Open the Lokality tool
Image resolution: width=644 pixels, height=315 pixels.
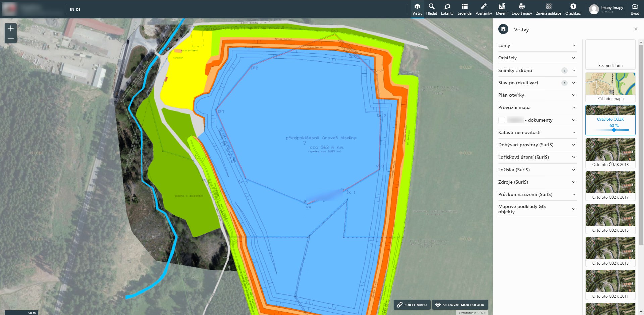point(447,9)
